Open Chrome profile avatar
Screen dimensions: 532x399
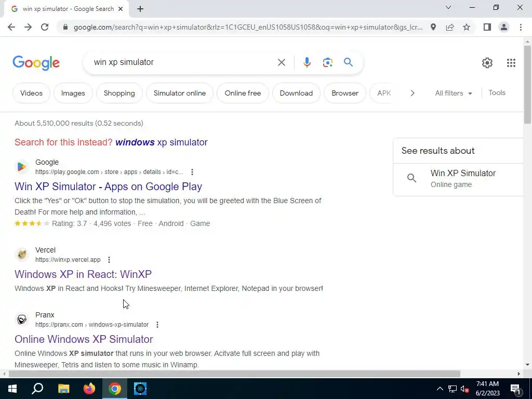504,27
